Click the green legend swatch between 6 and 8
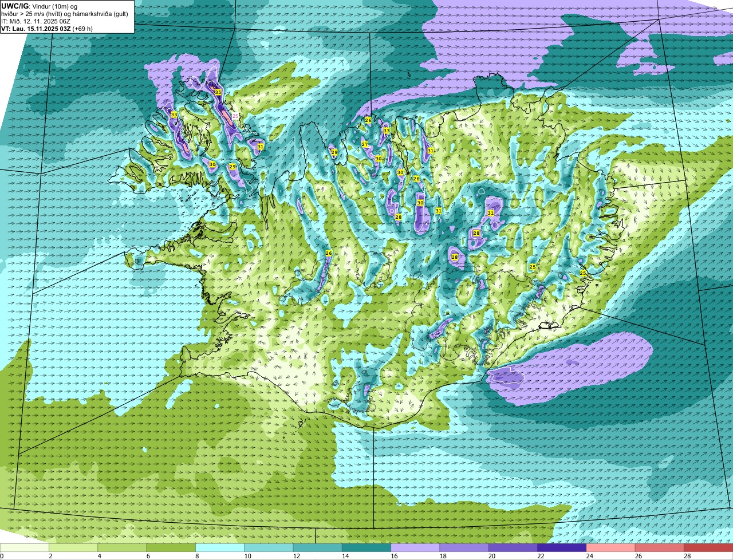Image resolution: width=733 pixels, height=560 pixels. click(171, 548)
